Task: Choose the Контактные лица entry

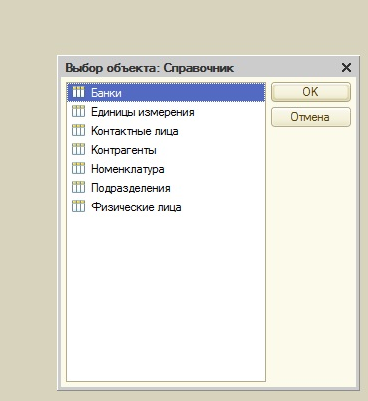Action: 166,131
